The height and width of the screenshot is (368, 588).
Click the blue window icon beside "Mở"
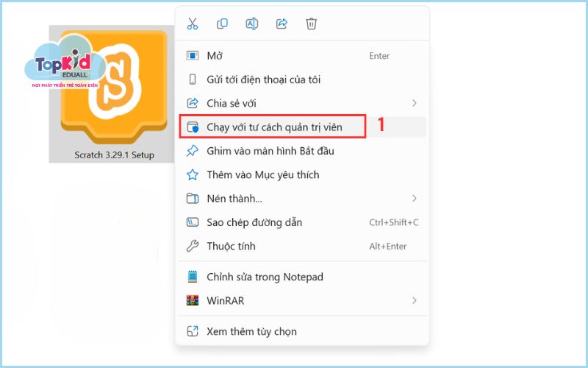click(x=193, y=56)
